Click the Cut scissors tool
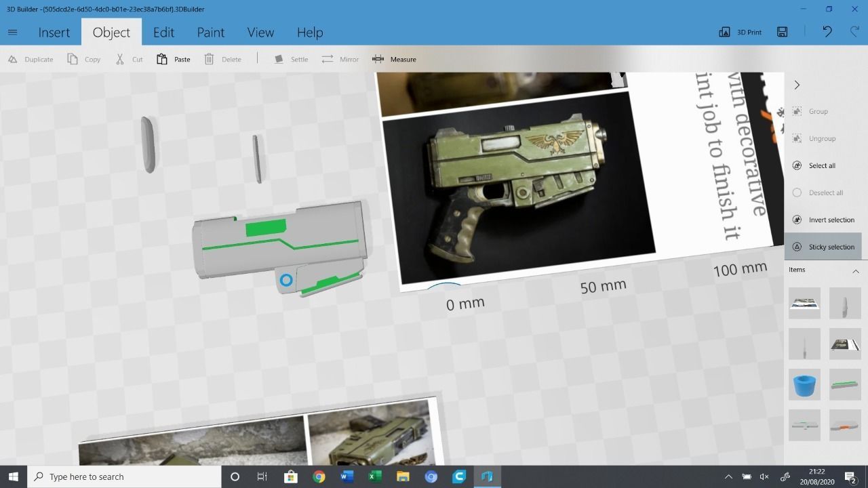This screenshot has width=868, height=488. coord(129,60)
